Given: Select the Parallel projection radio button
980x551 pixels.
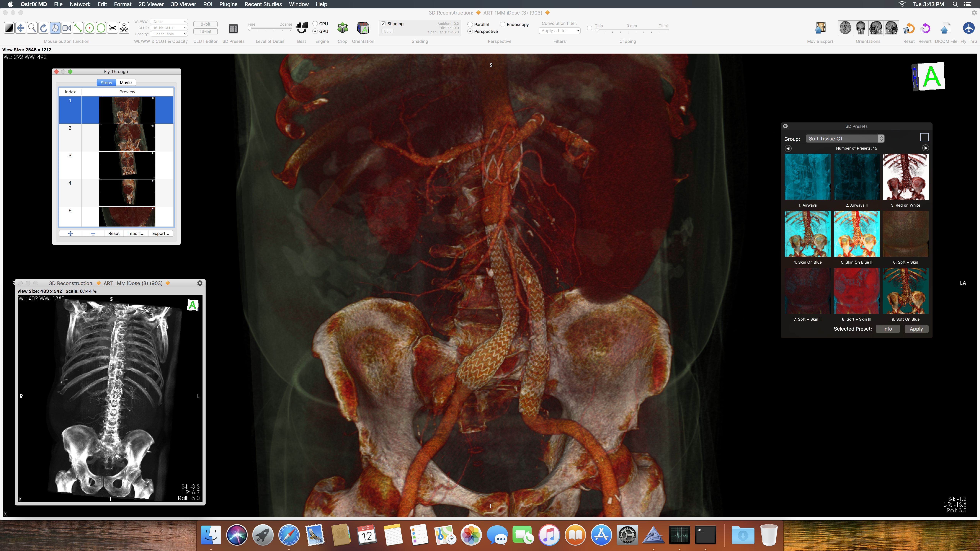Looking at the screenshot, I should click(x=470, y=24).
